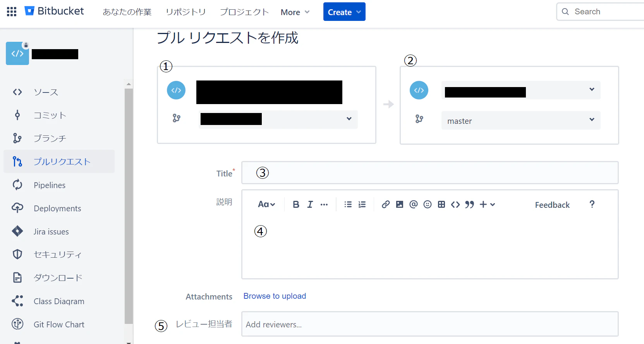
Task: Click the sidebar vertical scrollbar thumb
Action: click(129, 206)
